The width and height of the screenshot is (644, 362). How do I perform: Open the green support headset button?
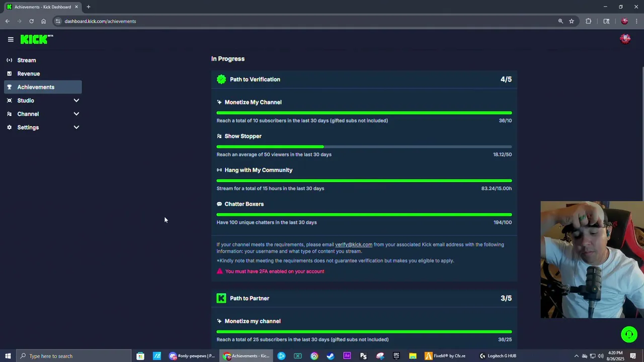coord(629,334)
